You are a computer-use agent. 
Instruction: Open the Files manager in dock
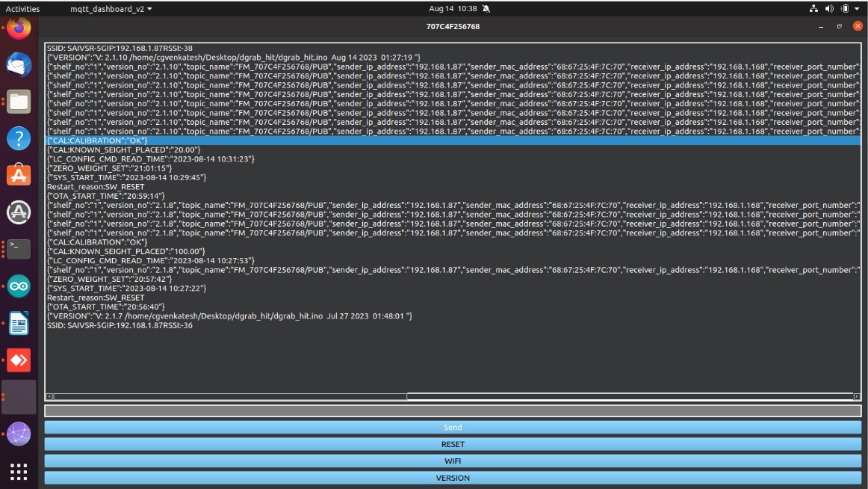[19, 102]
